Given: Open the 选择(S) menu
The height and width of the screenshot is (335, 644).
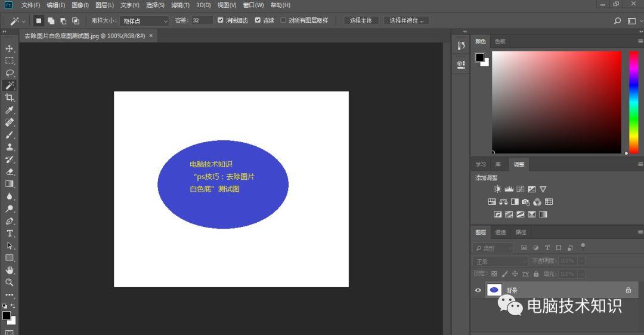Looking at the screenshot, I should coord(155,5).
